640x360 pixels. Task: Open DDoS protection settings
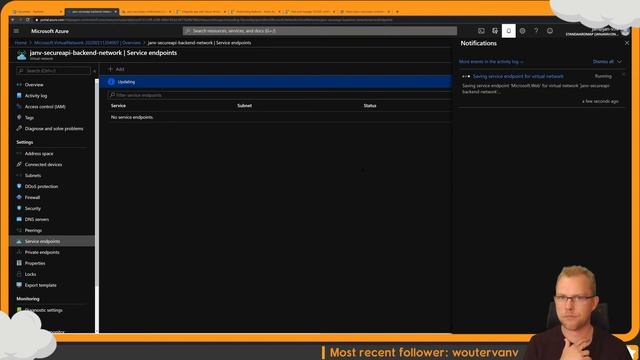tap(41, 187)
